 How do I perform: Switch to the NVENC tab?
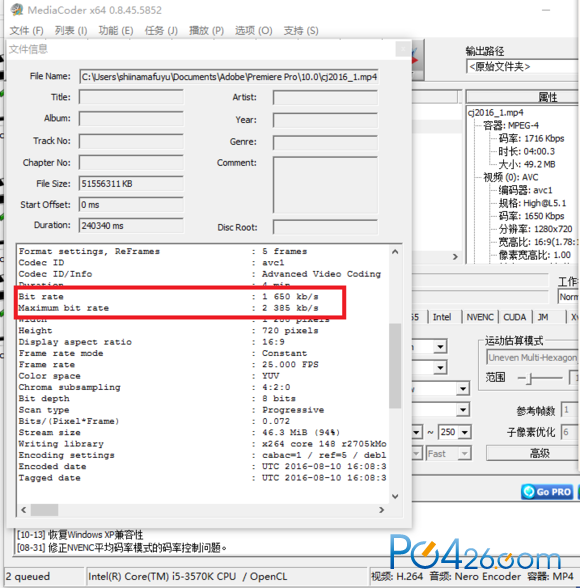click(480, 317)
